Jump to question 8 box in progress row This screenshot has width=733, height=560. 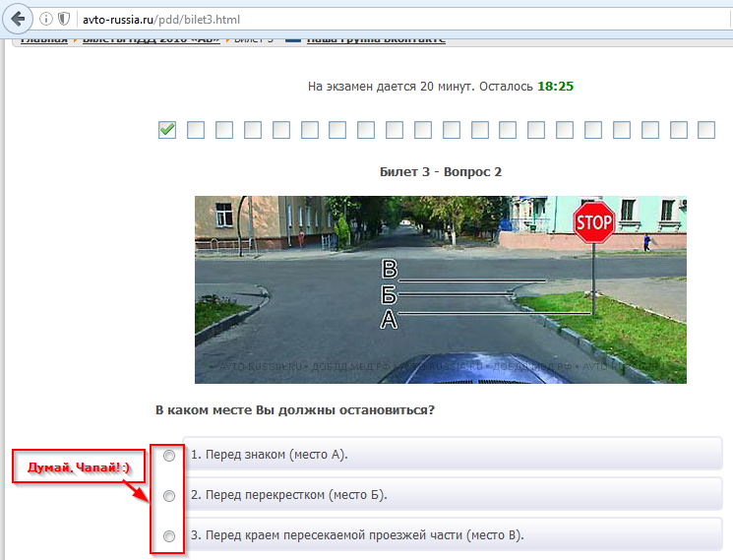[366, 130]
